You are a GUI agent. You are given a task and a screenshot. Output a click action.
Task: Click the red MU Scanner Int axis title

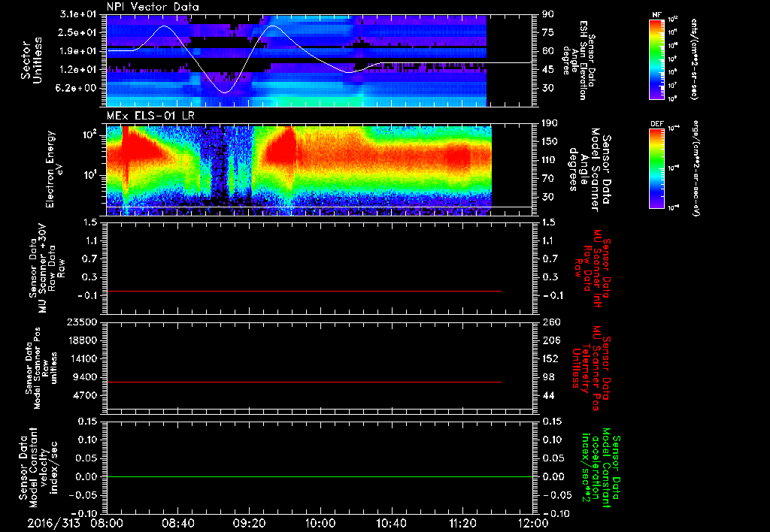coord(592,268)
